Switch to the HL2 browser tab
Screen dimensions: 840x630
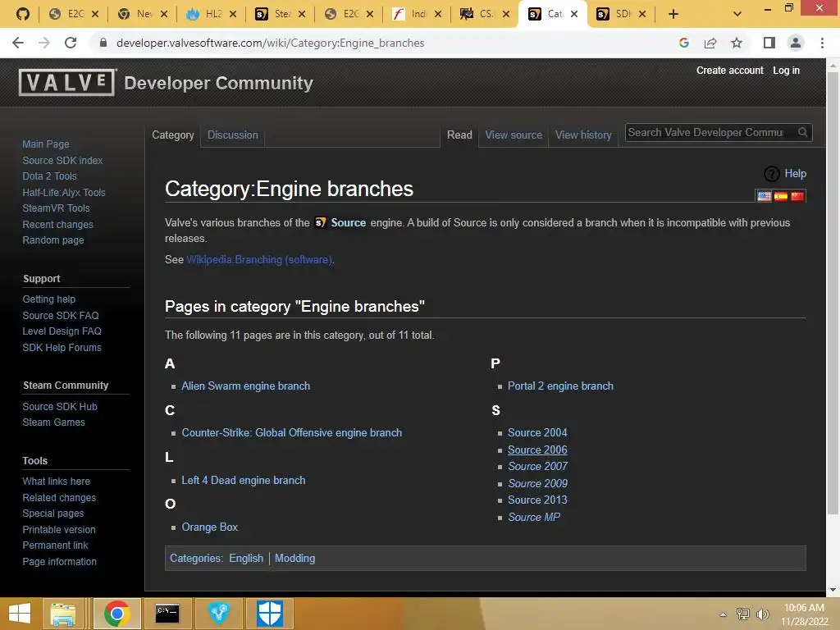coord(211,14)
